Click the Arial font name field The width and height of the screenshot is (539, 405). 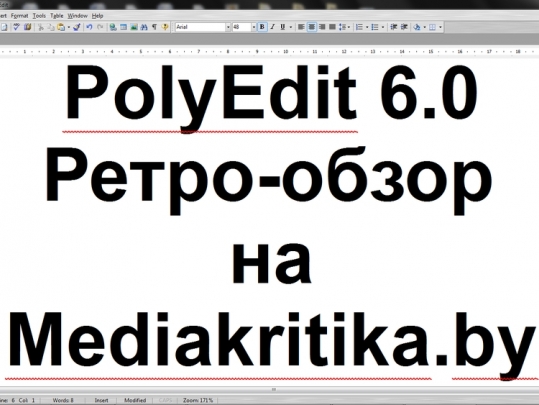click(x=200, y=27)
